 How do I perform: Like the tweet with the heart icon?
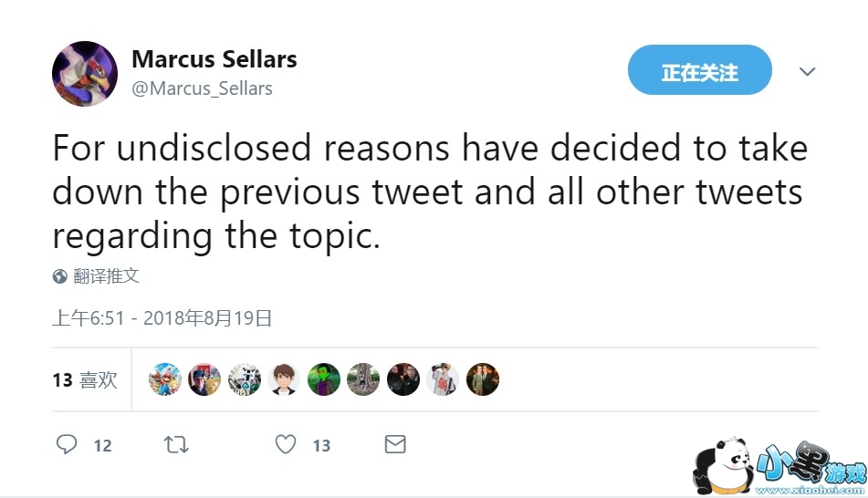(x=286, y=444)
